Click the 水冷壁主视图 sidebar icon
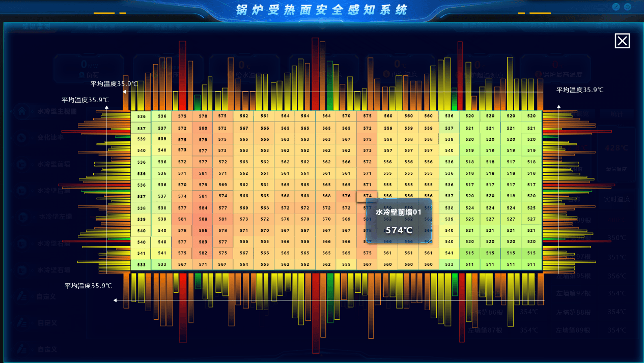The width and height of the screenshot is (644, 363). pos(22,111)
